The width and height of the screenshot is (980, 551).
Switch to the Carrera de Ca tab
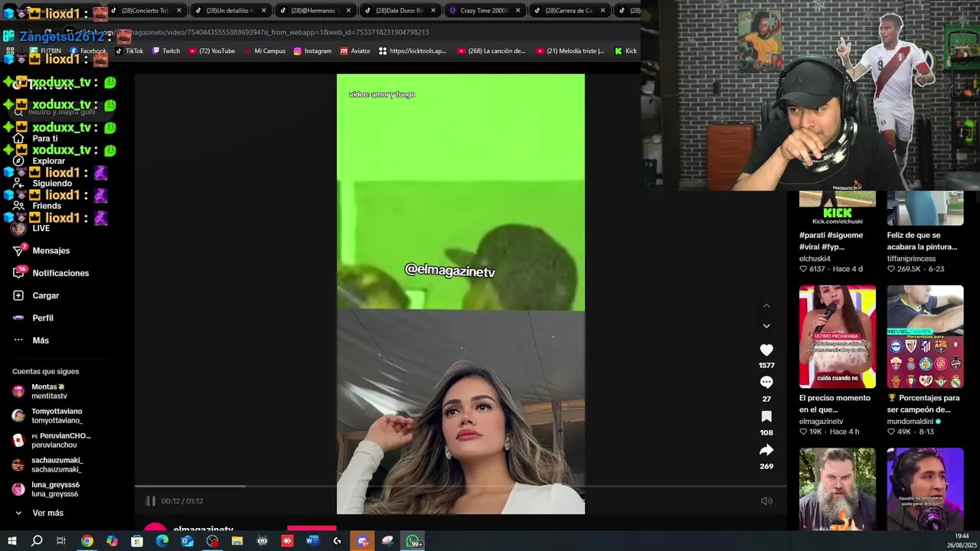(x=567, y=11)
